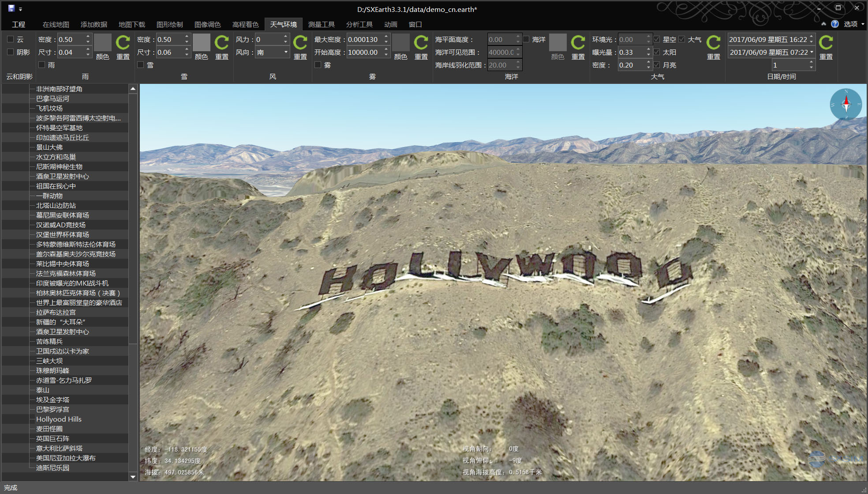This screenshot has width=868, height=494.
Task: Select Hollyood Hills in location list
Action: [x=59, y=419]
